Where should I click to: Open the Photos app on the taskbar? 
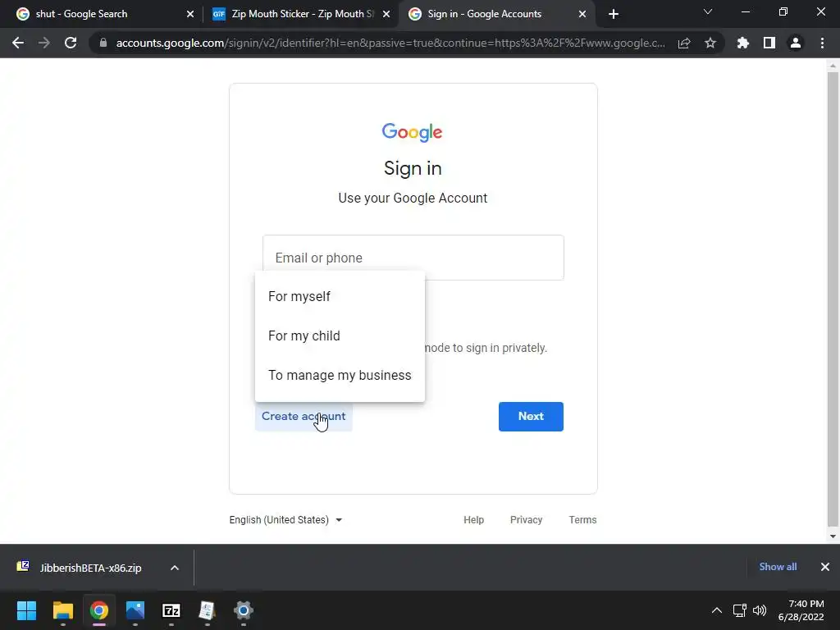pos(135,610)
